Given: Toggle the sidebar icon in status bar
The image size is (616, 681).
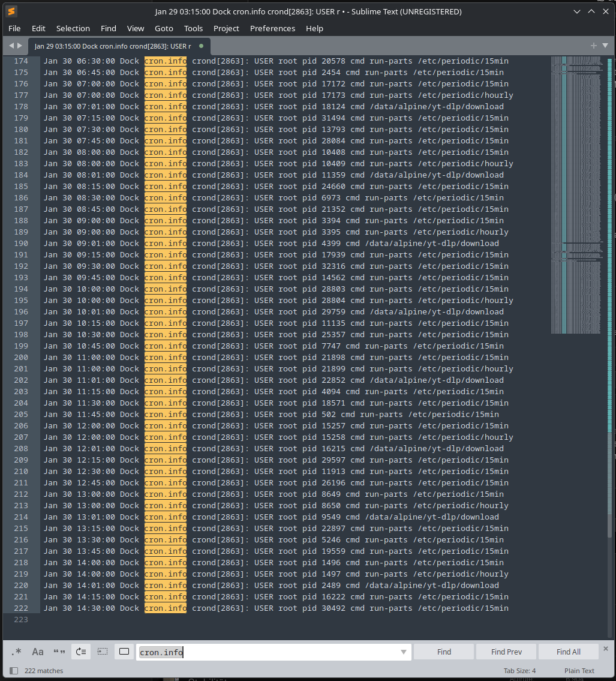Looking at the screenshot, I should [x=14, y=671].
